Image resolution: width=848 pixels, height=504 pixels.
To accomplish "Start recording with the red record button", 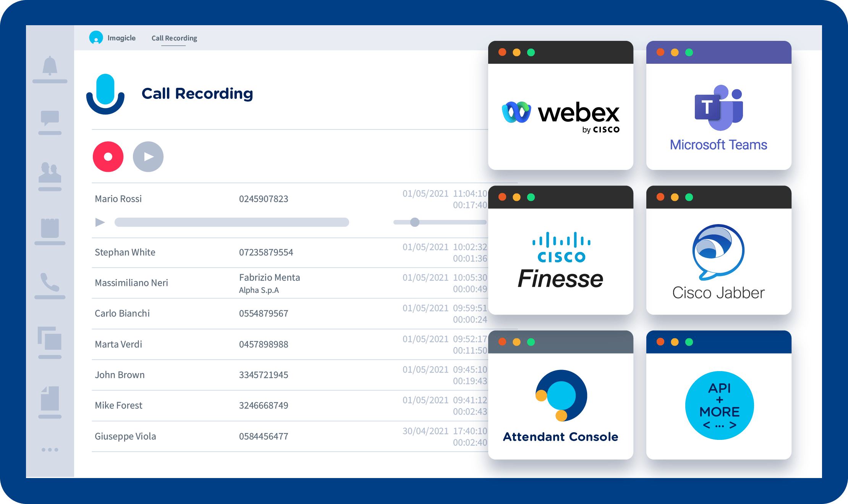I will (108, 157).
